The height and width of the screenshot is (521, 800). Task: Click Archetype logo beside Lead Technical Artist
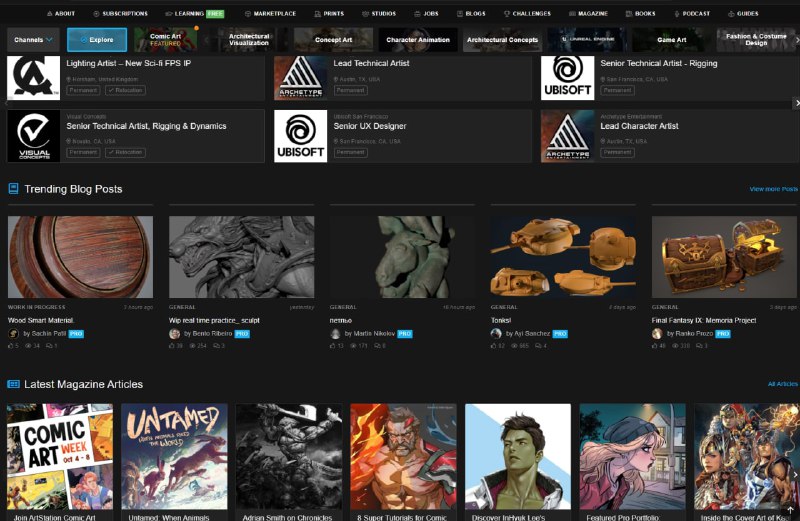click(x=301, y=78)
